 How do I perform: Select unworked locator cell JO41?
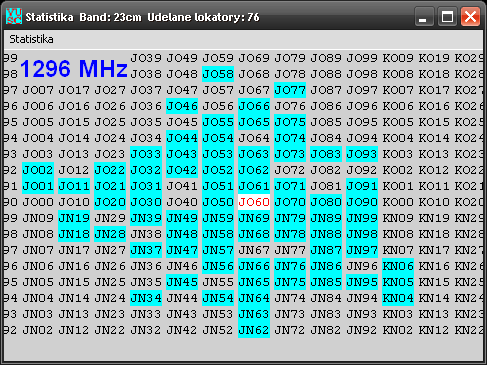pos(182,186)
